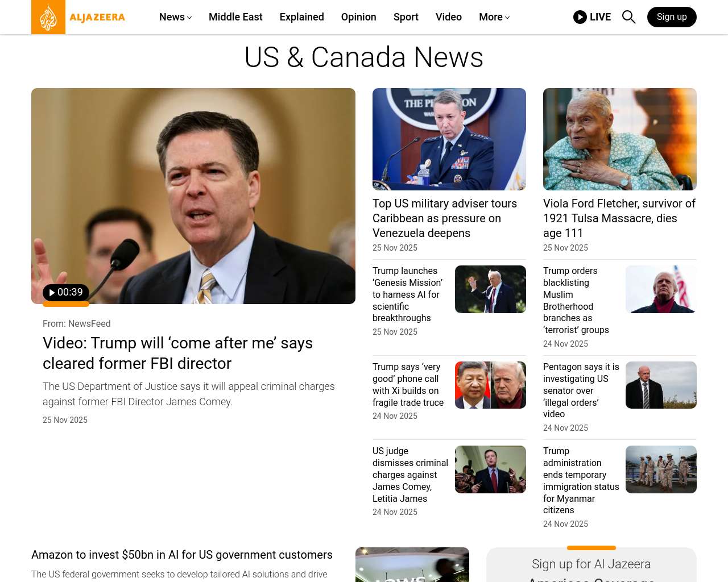
Task: Play the 00:39 Comey video
Action: (x=66, y=292)
